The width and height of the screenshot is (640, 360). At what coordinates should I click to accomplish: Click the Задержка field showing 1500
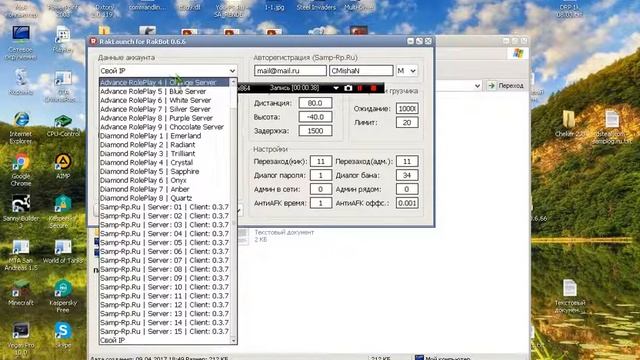point(315,131)
